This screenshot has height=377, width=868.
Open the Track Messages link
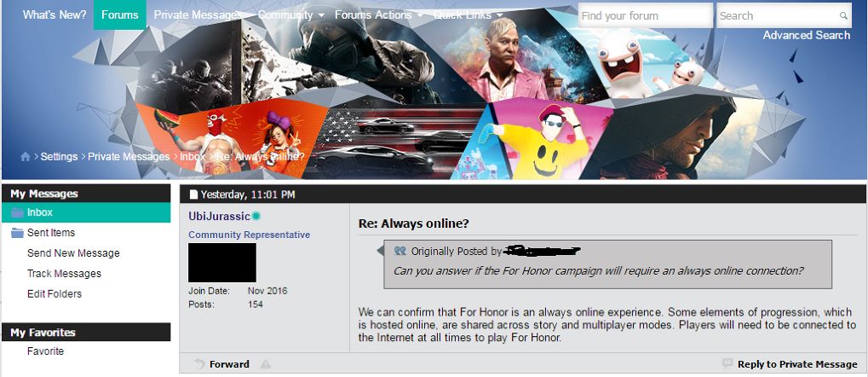(x=64, y=274)
